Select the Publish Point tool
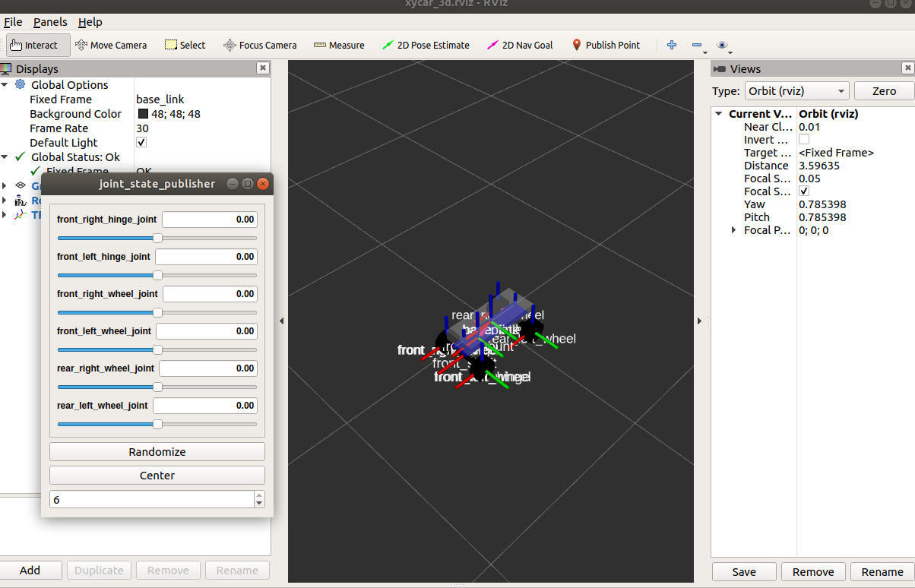Viewport: 915px width, 588px height. pos(606,45)
